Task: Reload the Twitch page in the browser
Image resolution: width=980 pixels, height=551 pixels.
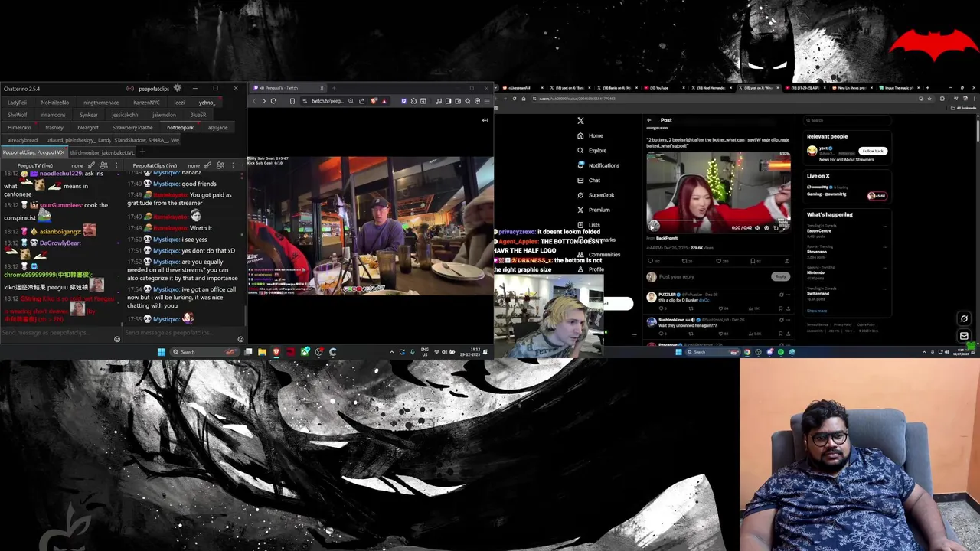Action: [273, 101]
